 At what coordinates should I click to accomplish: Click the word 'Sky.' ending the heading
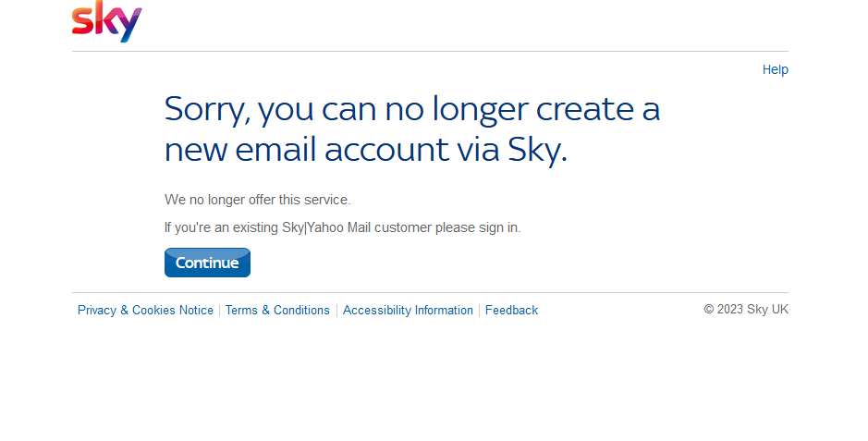(538, 150)
